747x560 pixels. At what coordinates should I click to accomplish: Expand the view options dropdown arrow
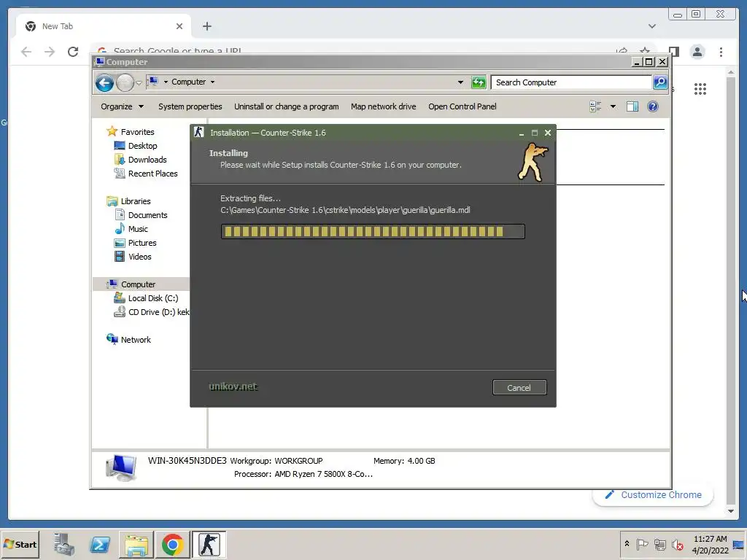[613, 106]
